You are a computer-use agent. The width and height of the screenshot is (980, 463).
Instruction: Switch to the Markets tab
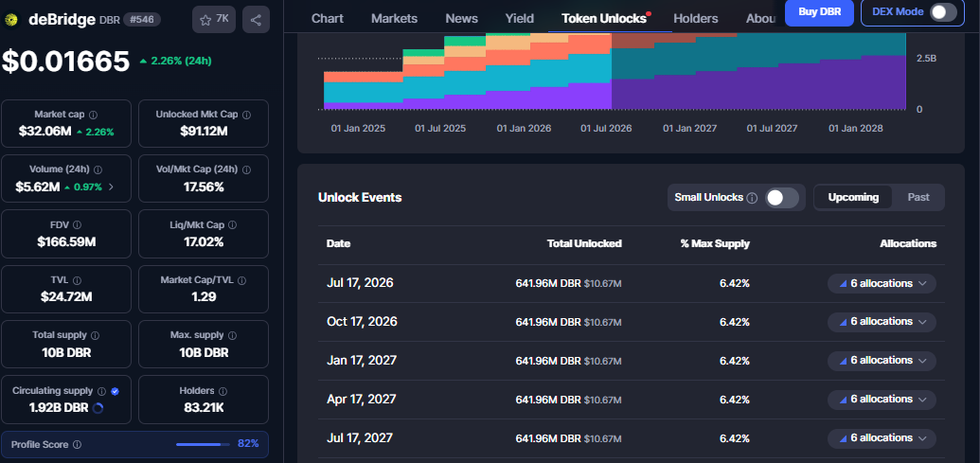point(395,19)
